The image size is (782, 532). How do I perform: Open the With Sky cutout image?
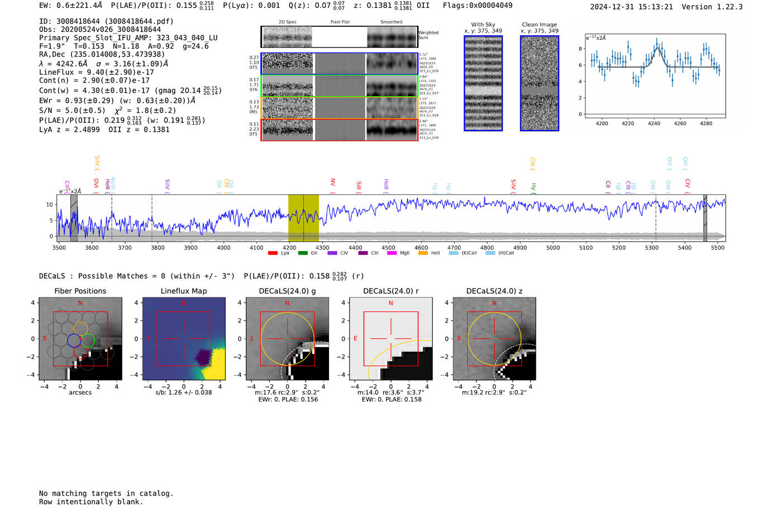coord(483,83)
